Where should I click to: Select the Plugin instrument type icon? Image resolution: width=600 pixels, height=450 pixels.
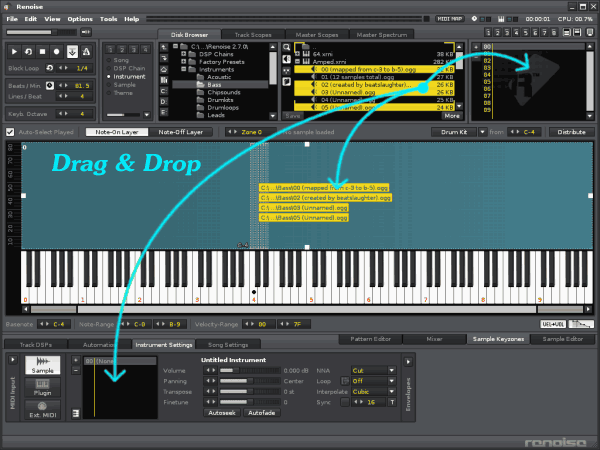point(42,387)
